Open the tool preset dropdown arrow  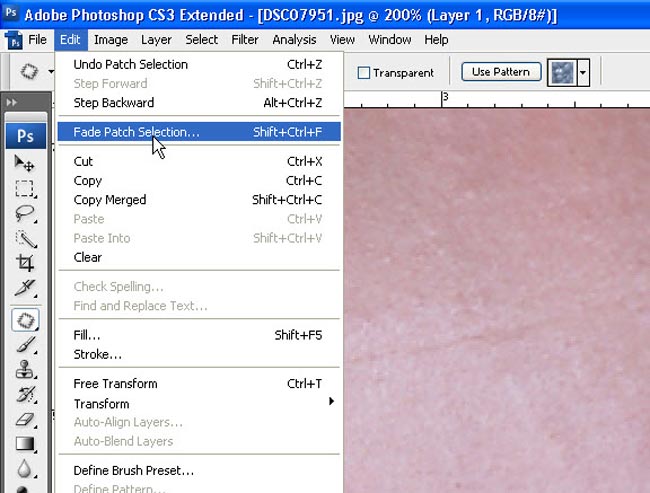coord(51,71)
